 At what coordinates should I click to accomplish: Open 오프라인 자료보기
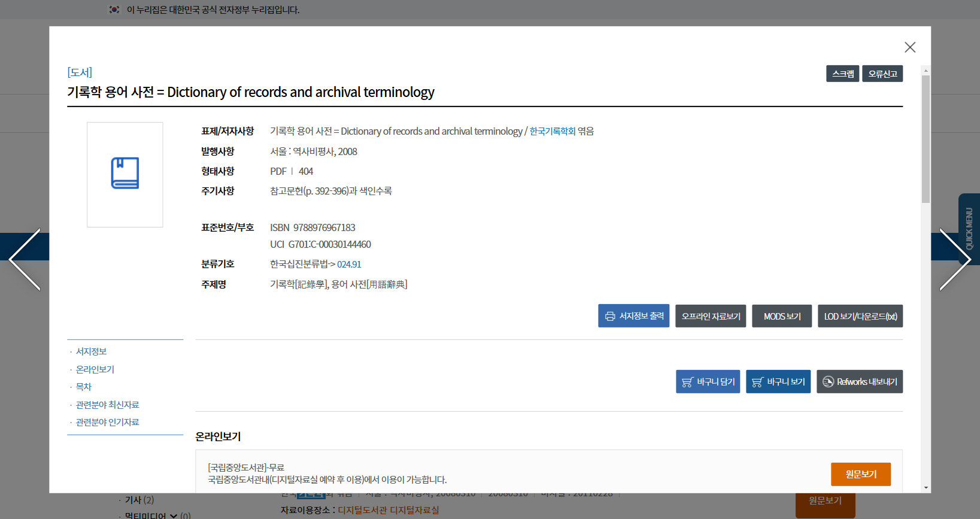(x=711, y=316)
